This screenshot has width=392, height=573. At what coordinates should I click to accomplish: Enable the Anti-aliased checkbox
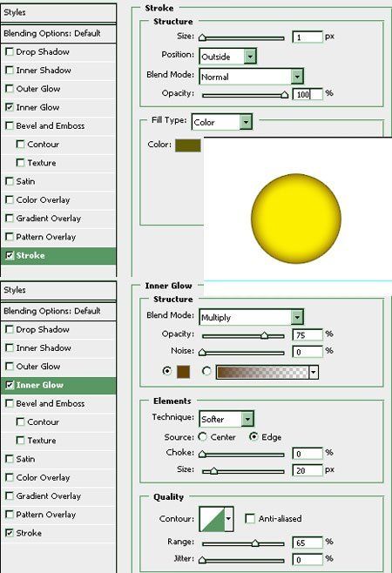(x=250, y=518)
